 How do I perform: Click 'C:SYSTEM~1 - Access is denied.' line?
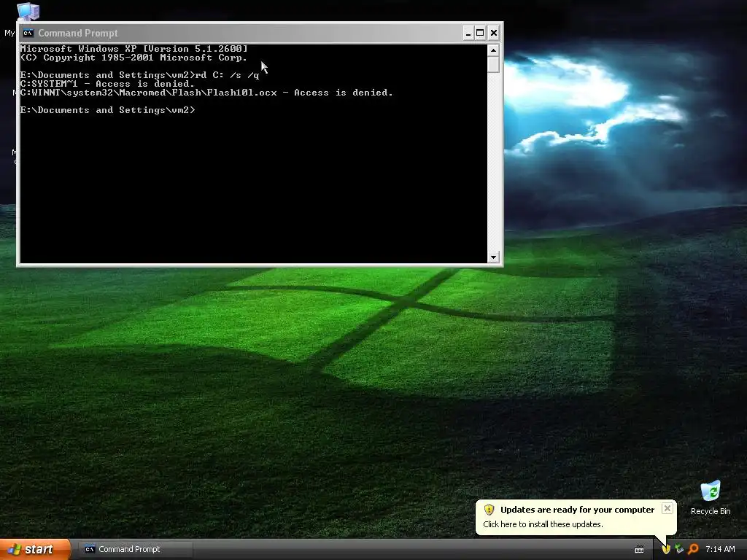coord(107,84)
